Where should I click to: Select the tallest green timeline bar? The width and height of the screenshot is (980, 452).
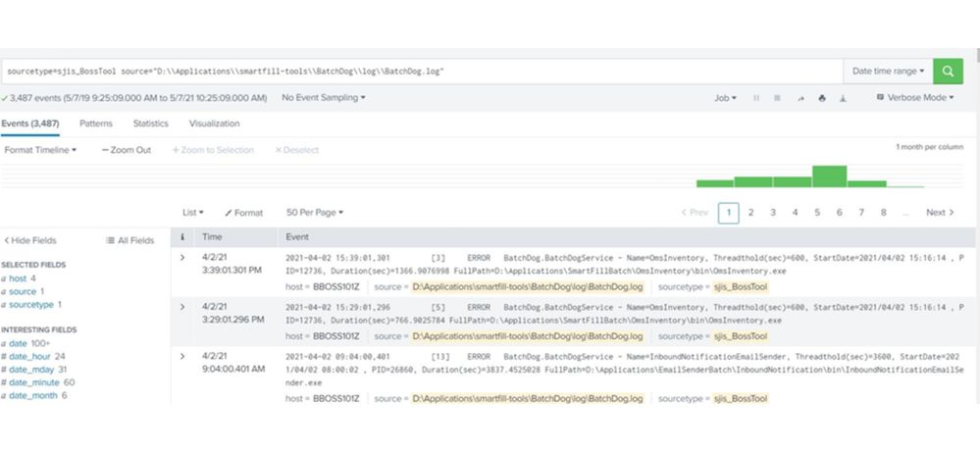[829, 176]
